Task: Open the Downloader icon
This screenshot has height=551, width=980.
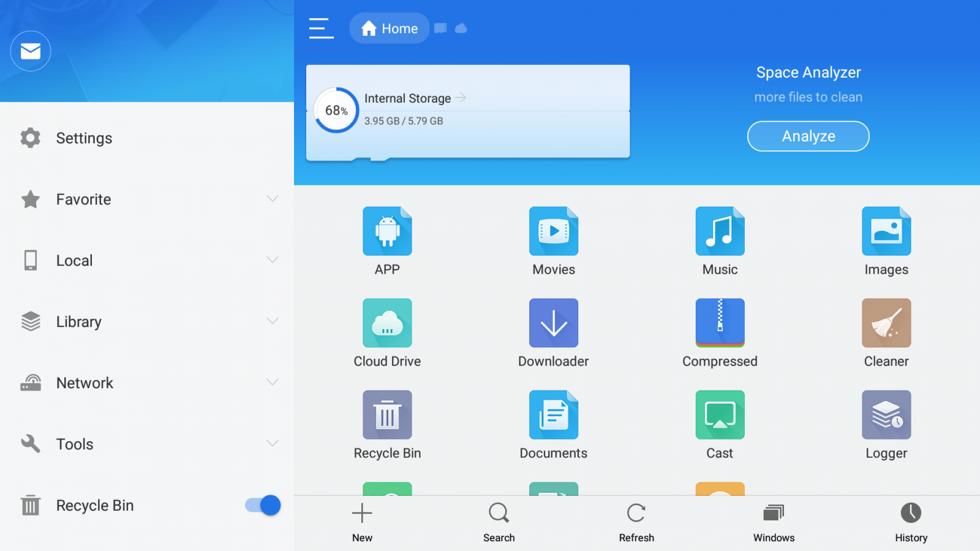Action: tap(554, 323)
